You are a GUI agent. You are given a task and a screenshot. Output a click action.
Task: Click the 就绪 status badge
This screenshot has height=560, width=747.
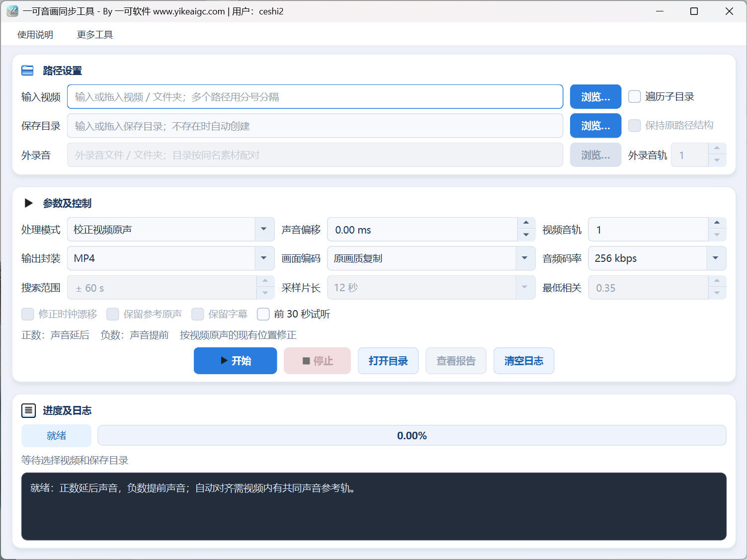[x=56, y=436]
